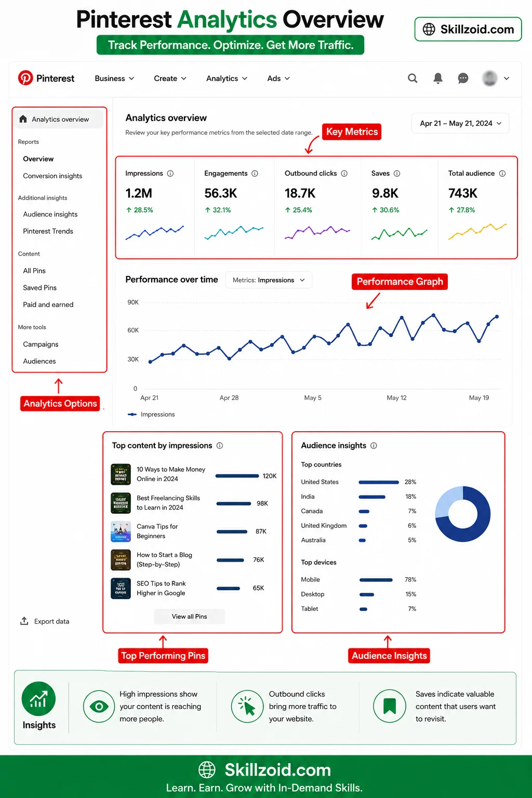This screenshot has height=798, width=532.
Task: Click the 10 Ways to Make Money pin thumbnail
Action: pos(121,474)
